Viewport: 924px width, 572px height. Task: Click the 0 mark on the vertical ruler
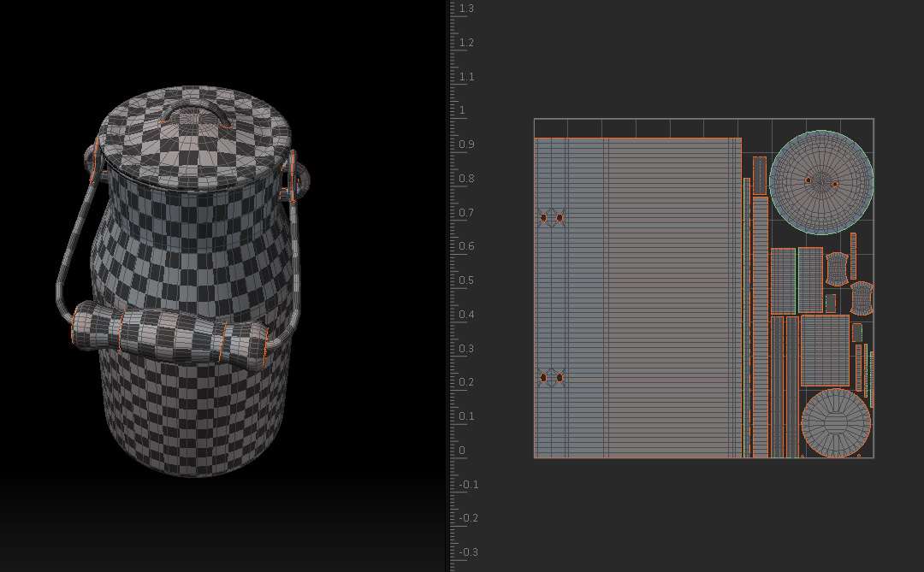pyautogui.click(x=463, y=451)
